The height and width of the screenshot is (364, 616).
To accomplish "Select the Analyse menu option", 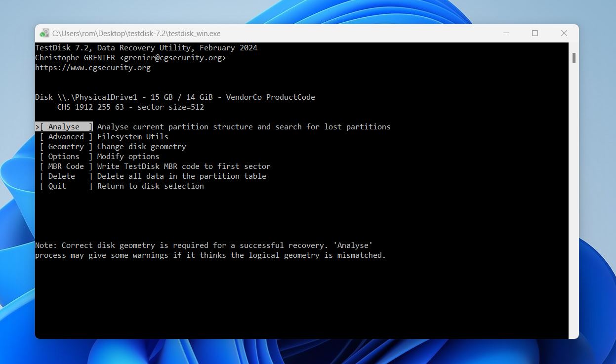I will (x=64, y=126).
